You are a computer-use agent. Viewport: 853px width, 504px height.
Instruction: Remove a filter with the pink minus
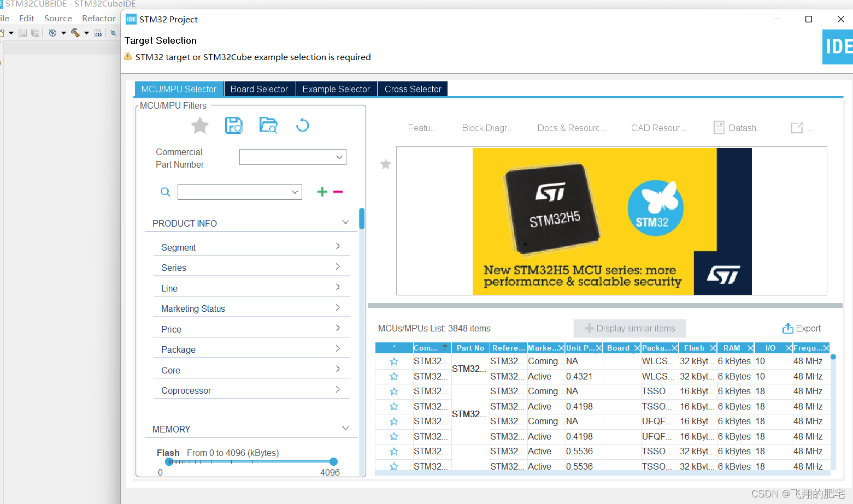coord(338,192)
